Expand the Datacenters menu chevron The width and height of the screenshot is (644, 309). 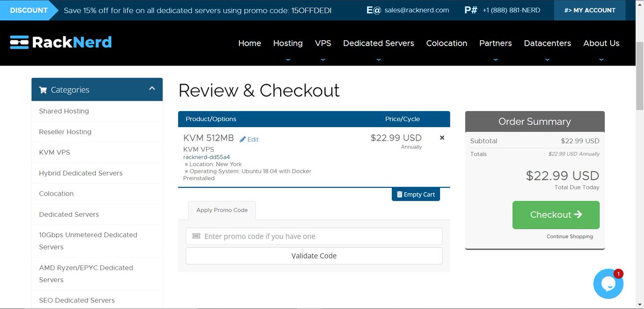[x=547, y=59]
